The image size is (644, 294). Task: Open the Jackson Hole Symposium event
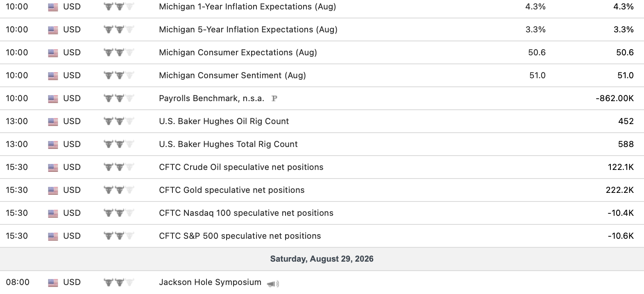210,282
